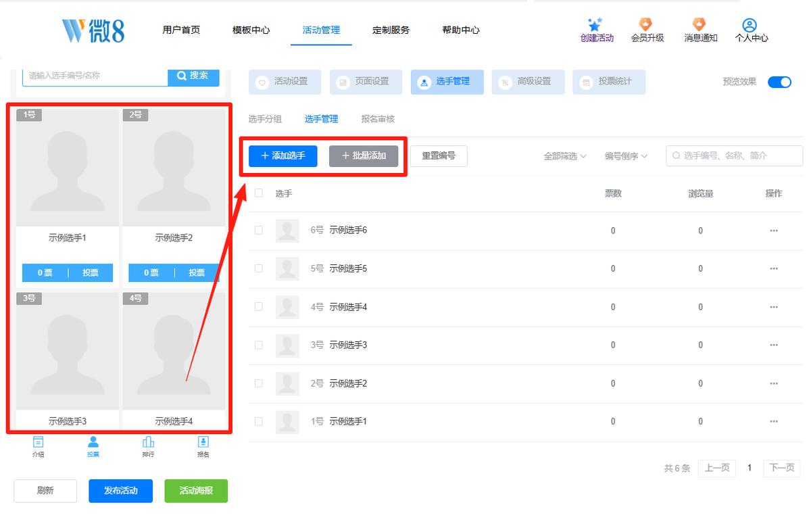Click the 发布活动 button
811x532 pixels.
[x=120, y=491]
